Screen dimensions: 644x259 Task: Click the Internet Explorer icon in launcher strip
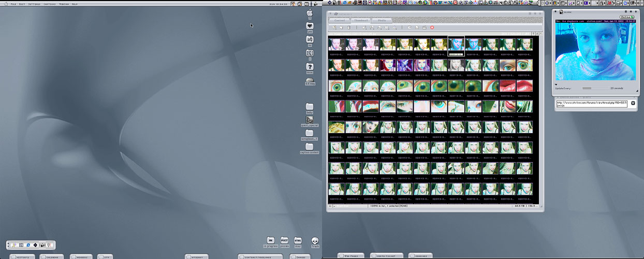(28, 245)
